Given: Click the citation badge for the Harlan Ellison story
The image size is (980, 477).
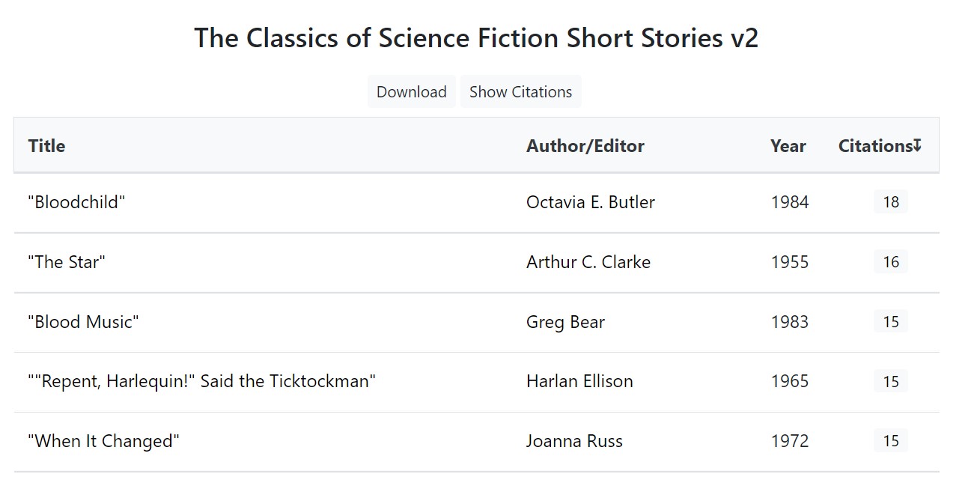Looking at the screenshot, I should point(890,381).
